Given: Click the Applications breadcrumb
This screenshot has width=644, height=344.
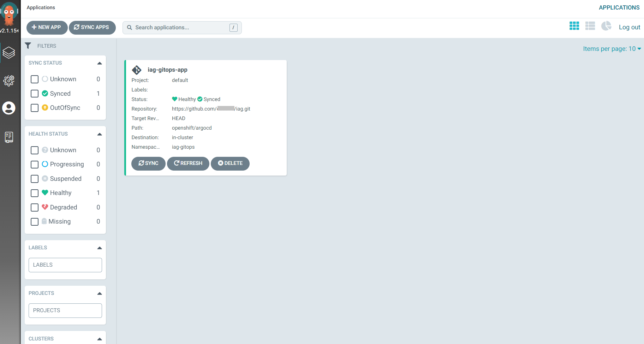Looking at the screenshot, I should [41, 7].
